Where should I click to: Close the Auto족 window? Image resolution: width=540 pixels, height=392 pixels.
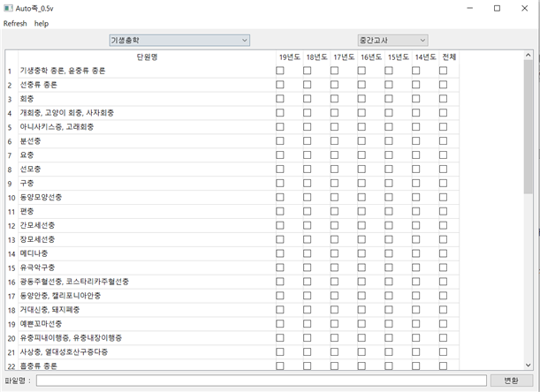[524, 8]
